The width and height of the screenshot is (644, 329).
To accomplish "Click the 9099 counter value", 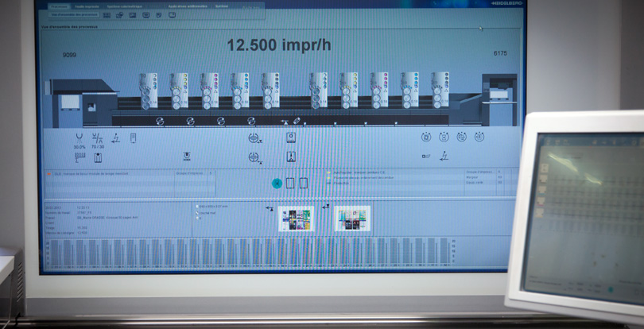I will 69,55.
